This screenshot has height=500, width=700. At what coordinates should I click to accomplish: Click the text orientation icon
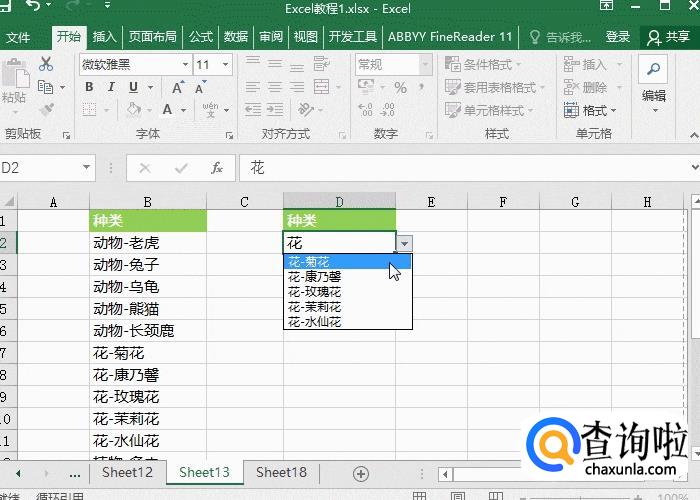tap(306, 110)
